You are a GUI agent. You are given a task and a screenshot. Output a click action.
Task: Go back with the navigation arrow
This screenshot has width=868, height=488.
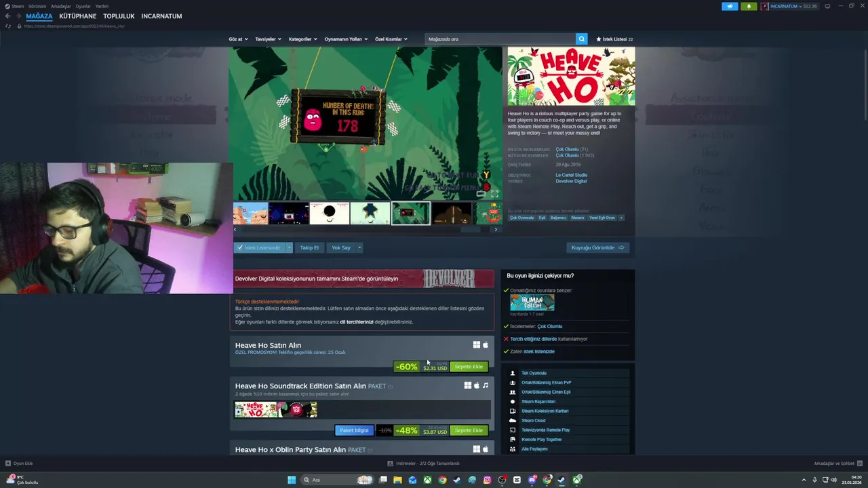7,16
